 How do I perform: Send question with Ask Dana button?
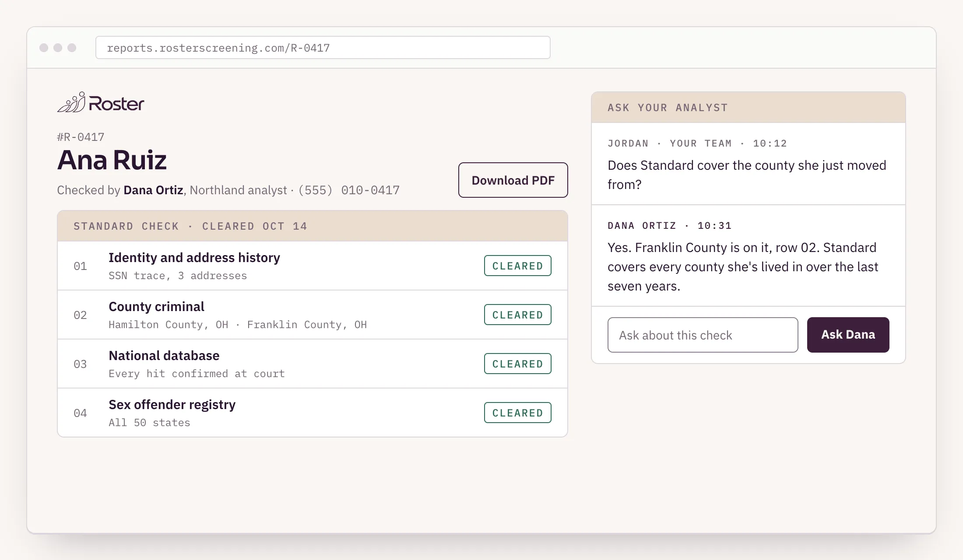pos(848,335)
